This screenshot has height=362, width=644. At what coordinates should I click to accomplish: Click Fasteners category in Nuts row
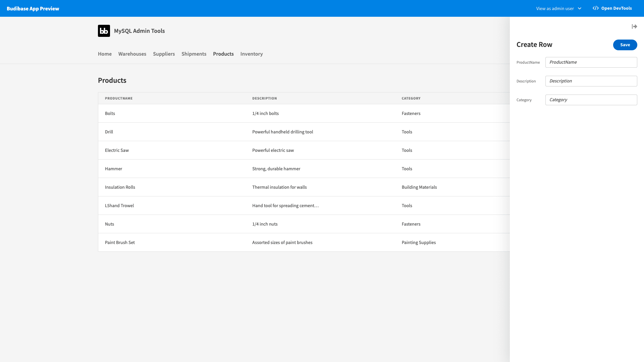pos(411,224)
